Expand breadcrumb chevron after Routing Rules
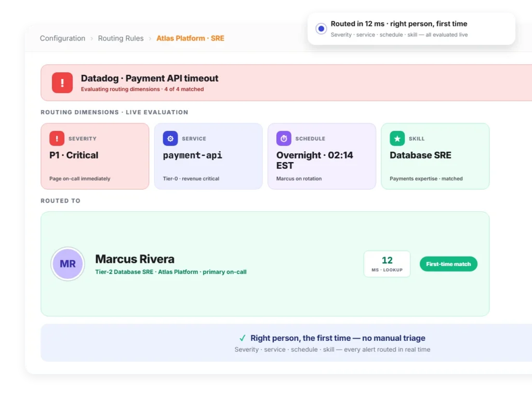Screen dimensions: 532x399 tap(150, 38)
